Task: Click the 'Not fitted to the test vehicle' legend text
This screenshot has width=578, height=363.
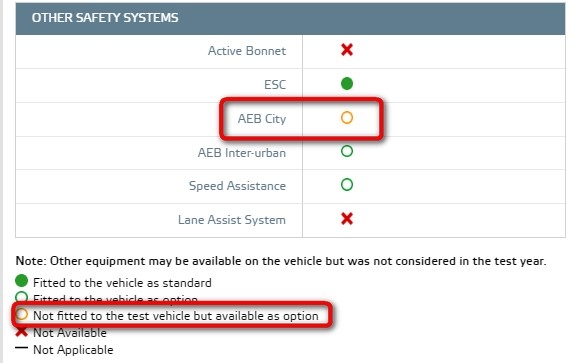Action: (x=176, y=316)
